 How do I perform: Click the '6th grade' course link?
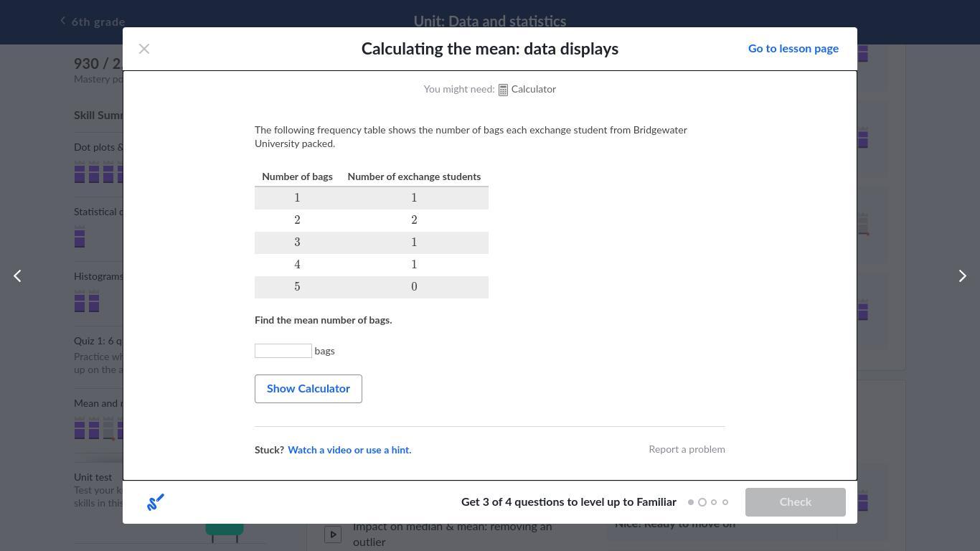tap(98, 22)
